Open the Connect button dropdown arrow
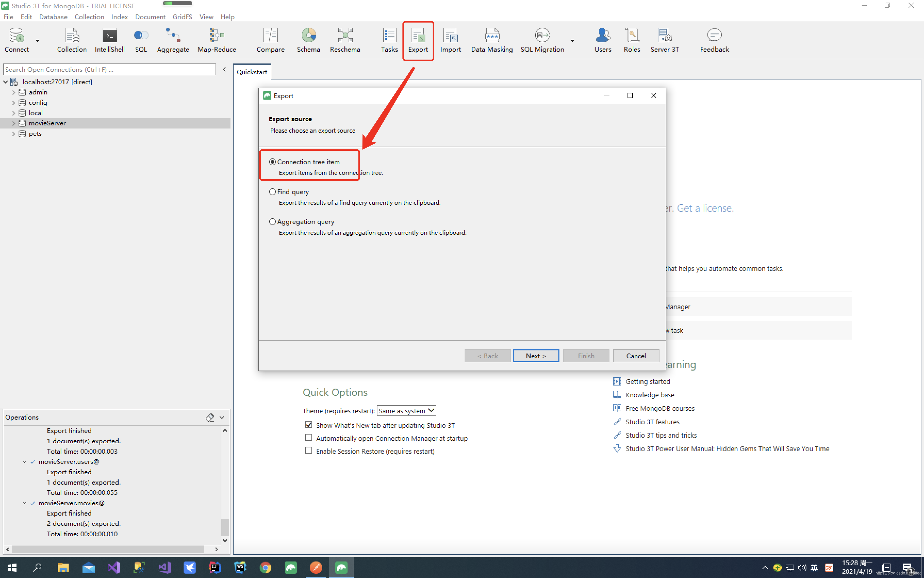924x578 pixels. pos(37,41)
